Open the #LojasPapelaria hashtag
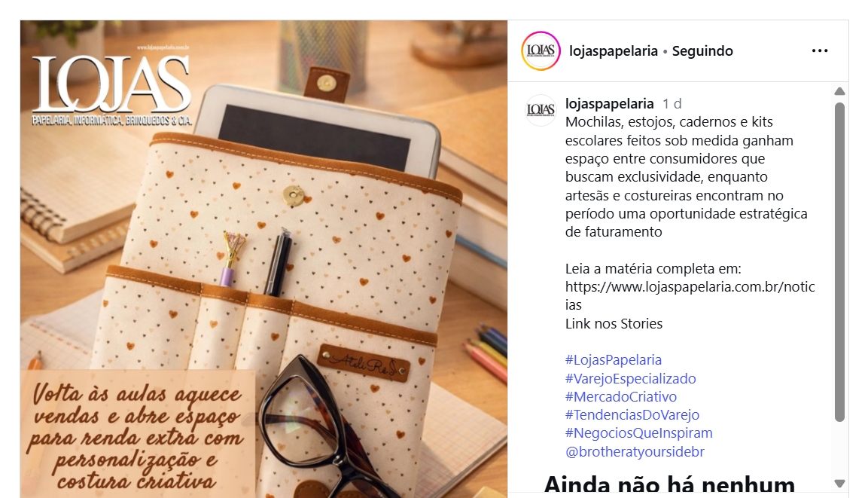The width and height of the screenshot is (868, 498). (x=614, y=360)
